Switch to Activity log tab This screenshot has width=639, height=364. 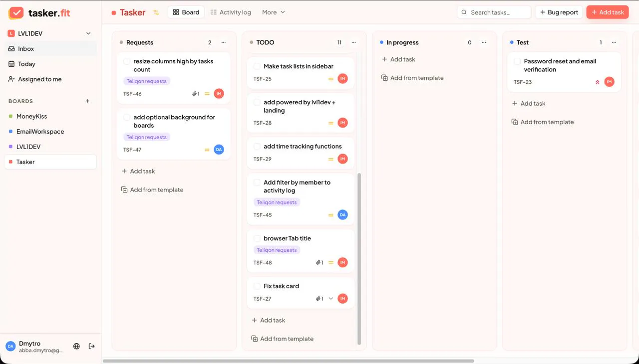click(x=231, y=12)
